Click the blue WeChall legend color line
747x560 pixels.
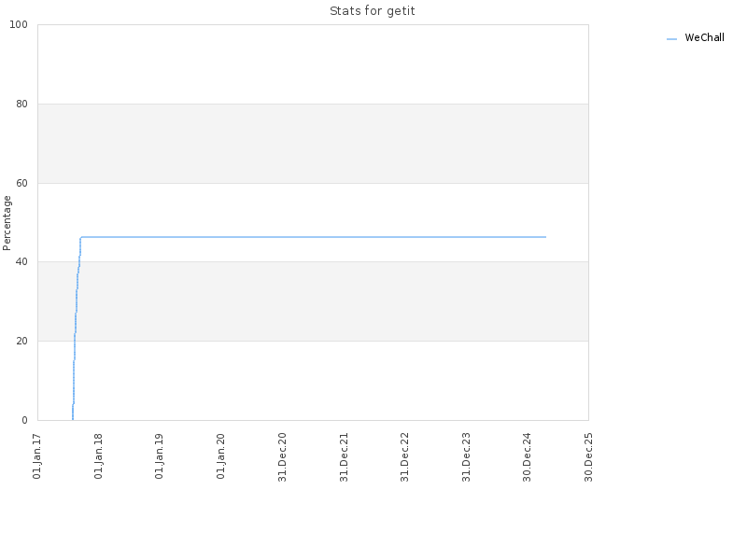coord(671,39)
